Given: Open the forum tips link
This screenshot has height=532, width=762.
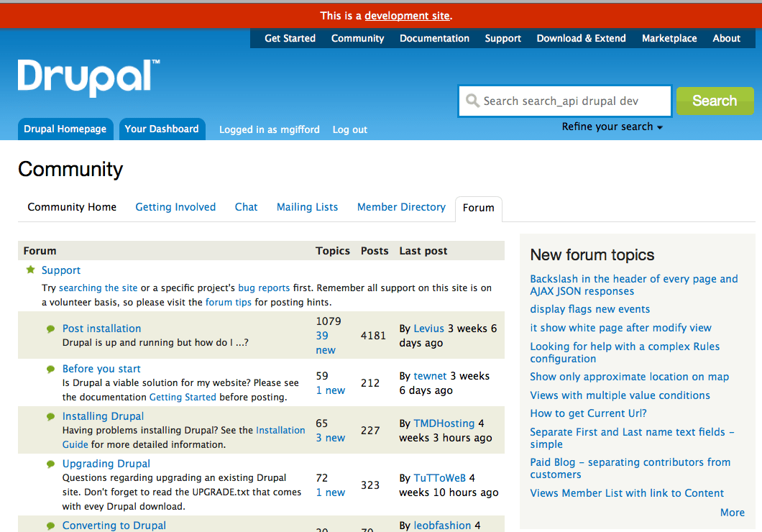Looking at the screenshot, I should point(229,302).
